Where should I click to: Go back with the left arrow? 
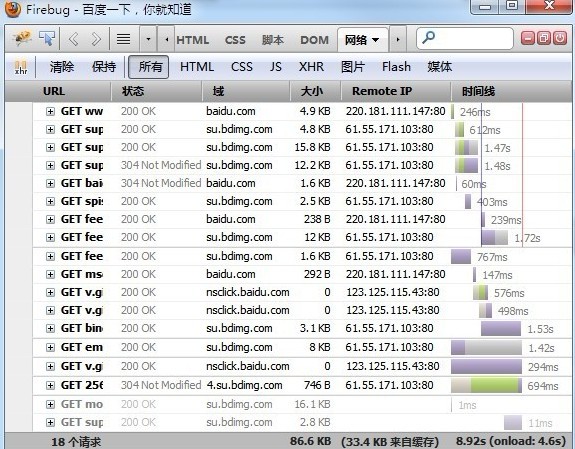(74, 39)
